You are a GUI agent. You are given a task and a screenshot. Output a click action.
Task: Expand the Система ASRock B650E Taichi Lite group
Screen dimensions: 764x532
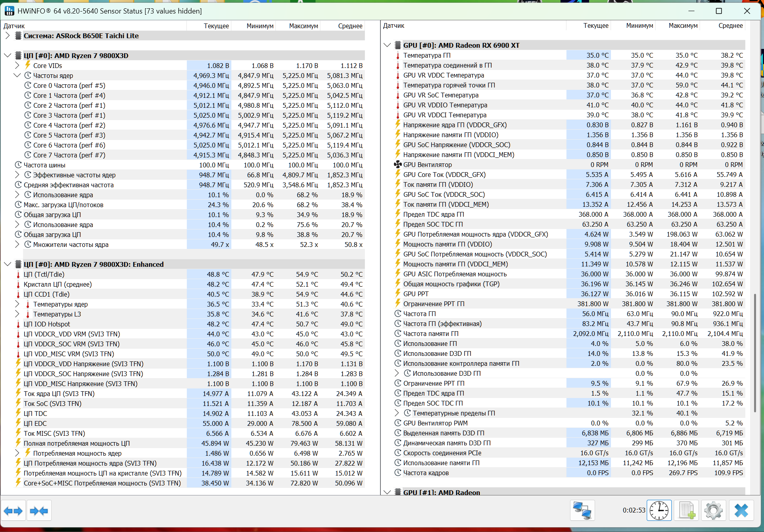pos(8,36)
